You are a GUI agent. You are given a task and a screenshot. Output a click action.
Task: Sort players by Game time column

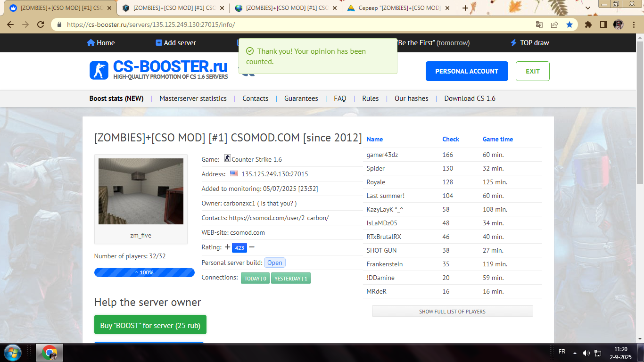coord(497,139)
